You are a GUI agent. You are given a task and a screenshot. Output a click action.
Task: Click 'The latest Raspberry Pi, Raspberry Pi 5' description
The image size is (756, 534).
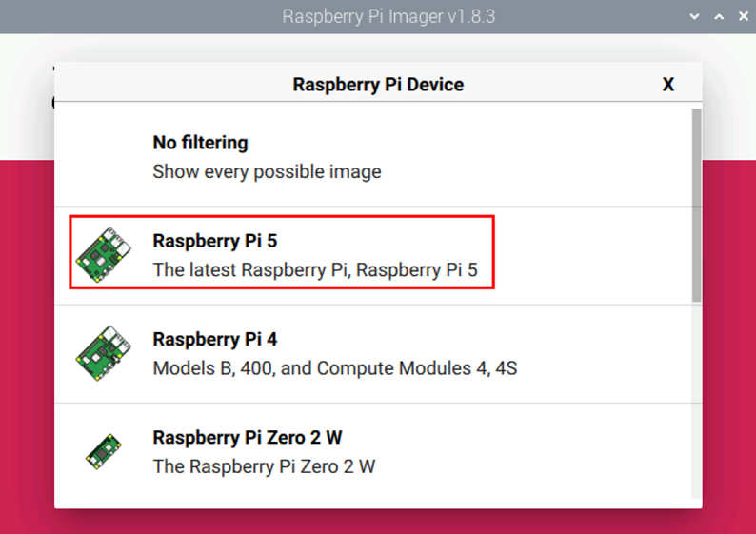[315, 270]
